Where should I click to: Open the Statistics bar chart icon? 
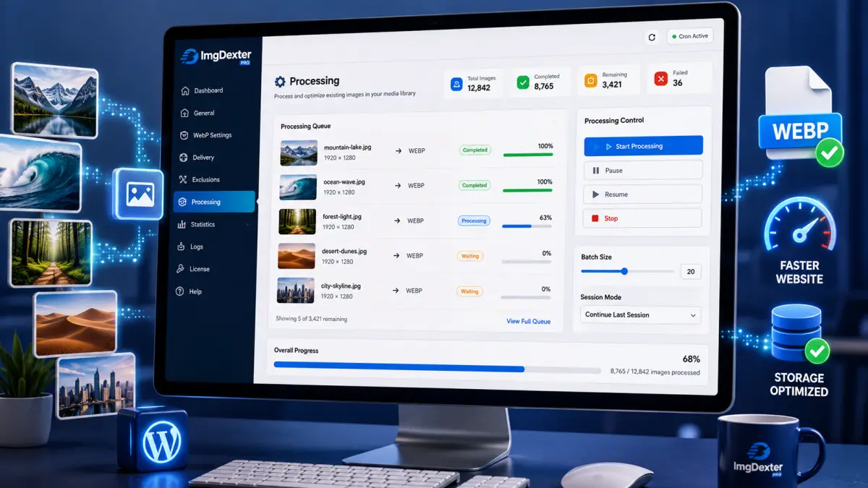[x=182, y=225]
